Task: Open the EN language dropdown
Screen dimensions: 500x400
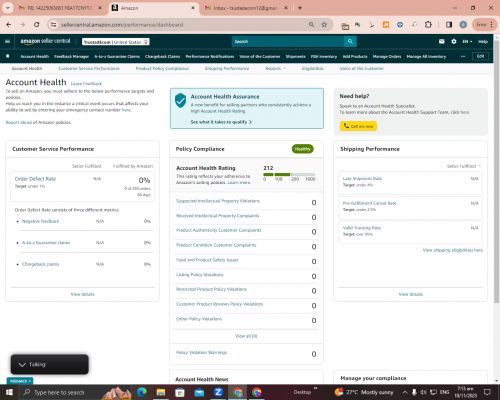Action: pyautogui.click(x=467, y=41)
